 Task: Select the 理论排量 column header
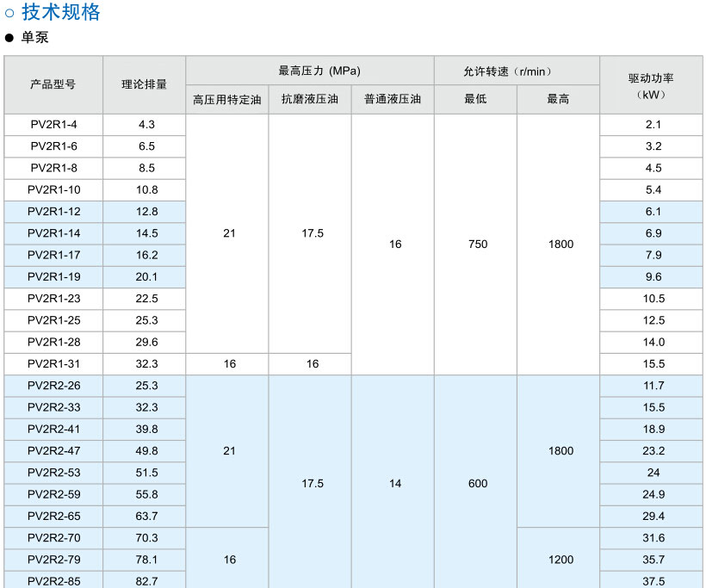[x=144, y=84]
